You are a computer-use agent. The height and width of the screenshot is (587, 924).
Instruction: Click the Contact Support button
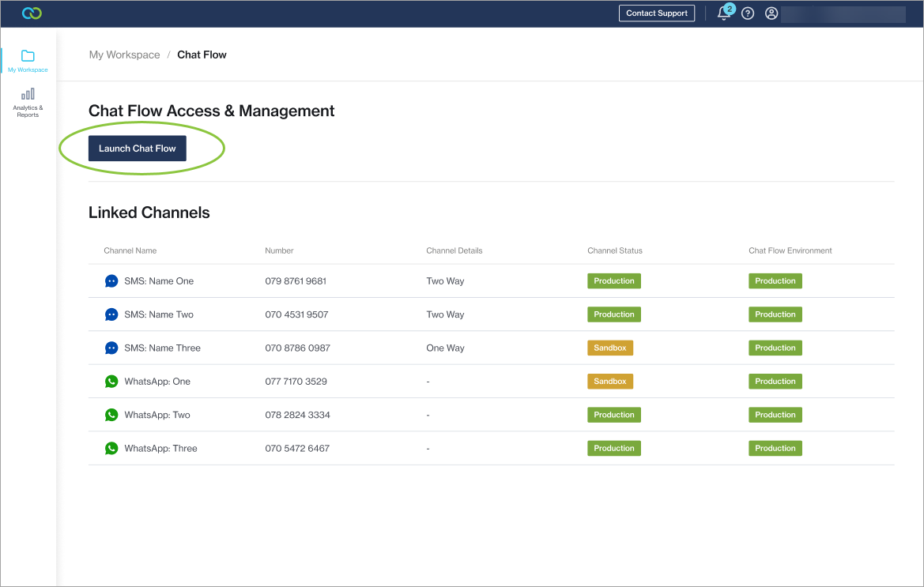657,13
